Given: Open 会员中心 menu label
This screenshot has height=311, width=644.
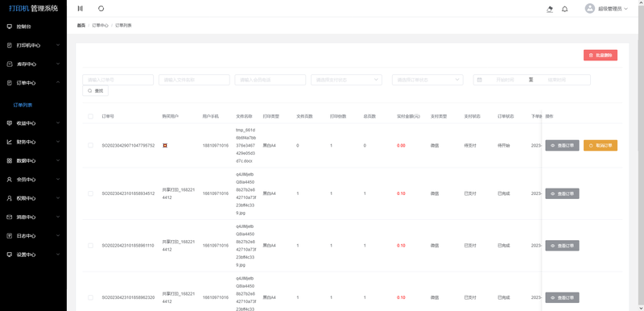Looking at the screenshot, I should [x=26, y=180].
